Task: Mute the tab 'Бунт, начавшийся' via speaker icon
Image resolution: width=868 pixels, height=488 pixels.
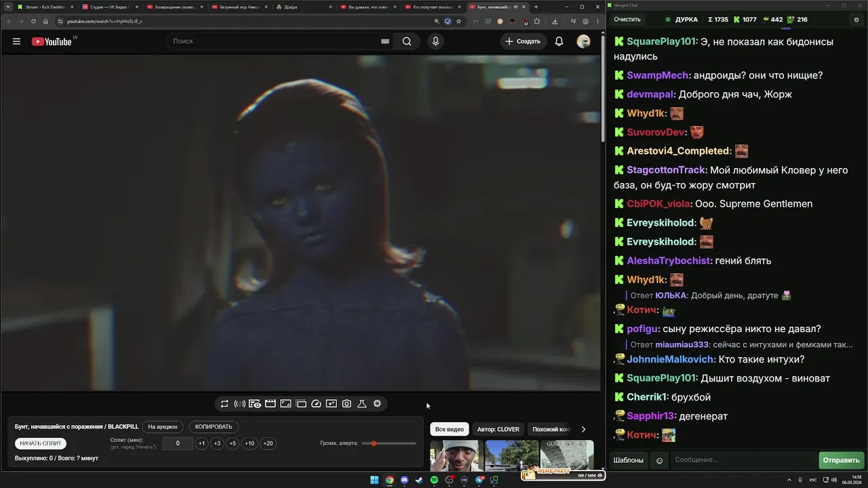Action: click(515, 7)
